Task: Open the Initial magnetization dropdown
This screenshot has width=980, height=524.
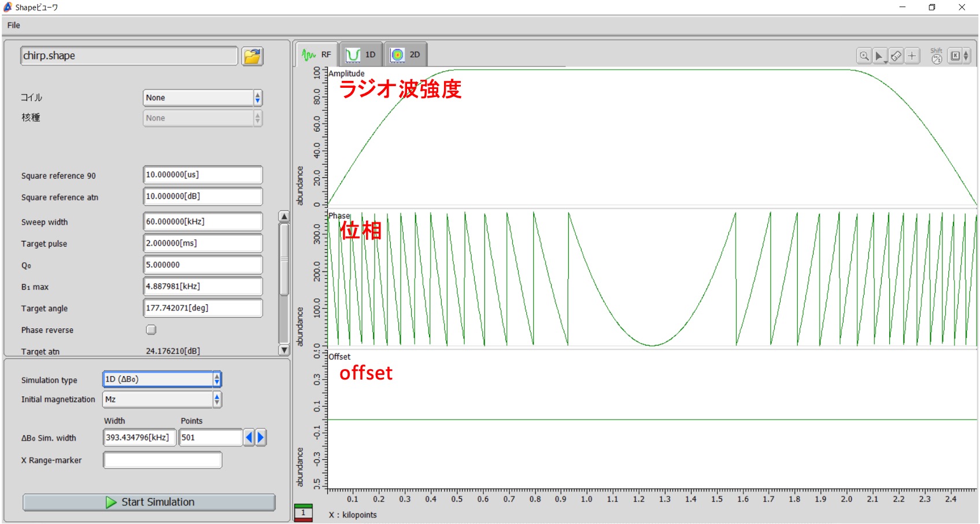Action: (162, 399)
